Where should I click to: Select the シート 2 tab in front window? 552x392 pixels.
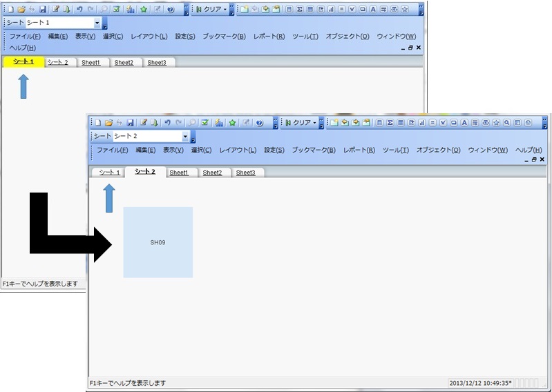click(x=145, y=172)
